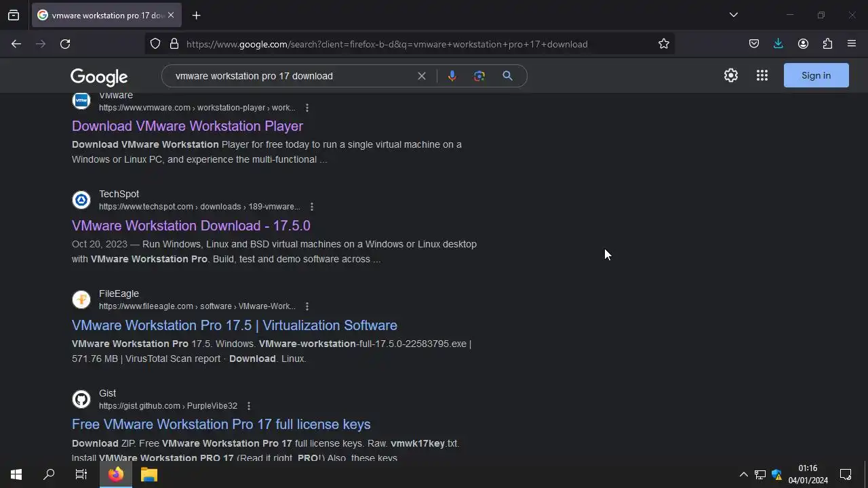Focus the Google search query box

click(x=292, y=76)
